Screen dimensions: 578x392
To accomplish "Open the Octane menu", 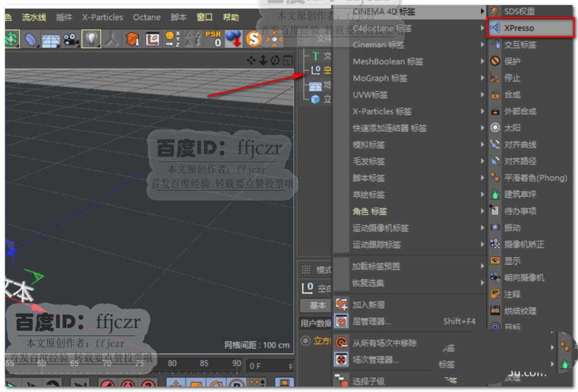I will point(146,17).
